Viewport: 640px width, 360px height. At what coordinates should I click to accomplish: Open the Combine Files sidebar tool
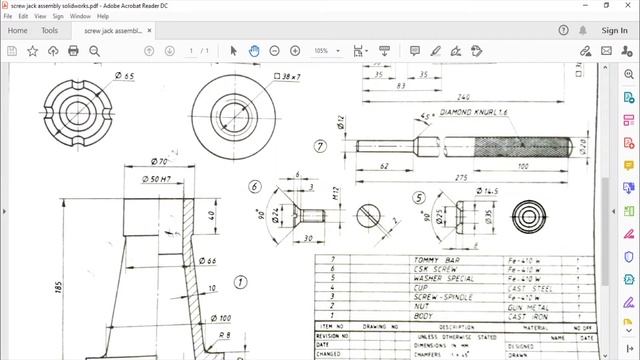(629, 188)
